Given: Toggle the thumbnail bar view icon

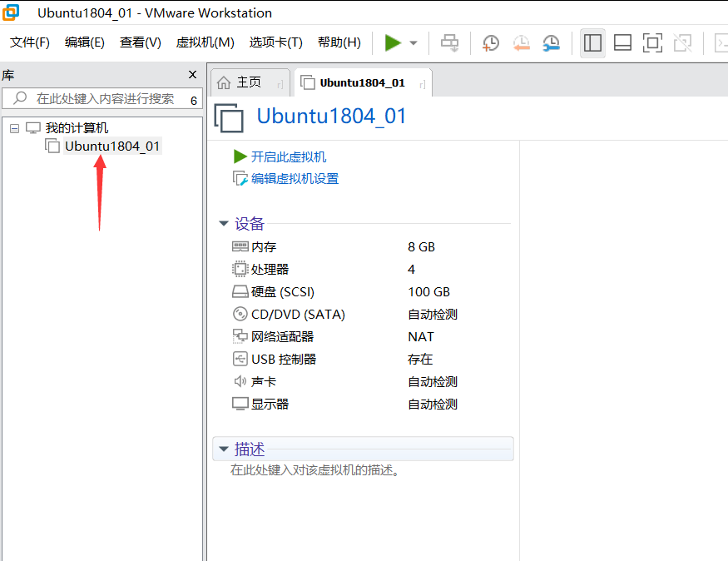Looking at the screenshot, I should [622, 43].
